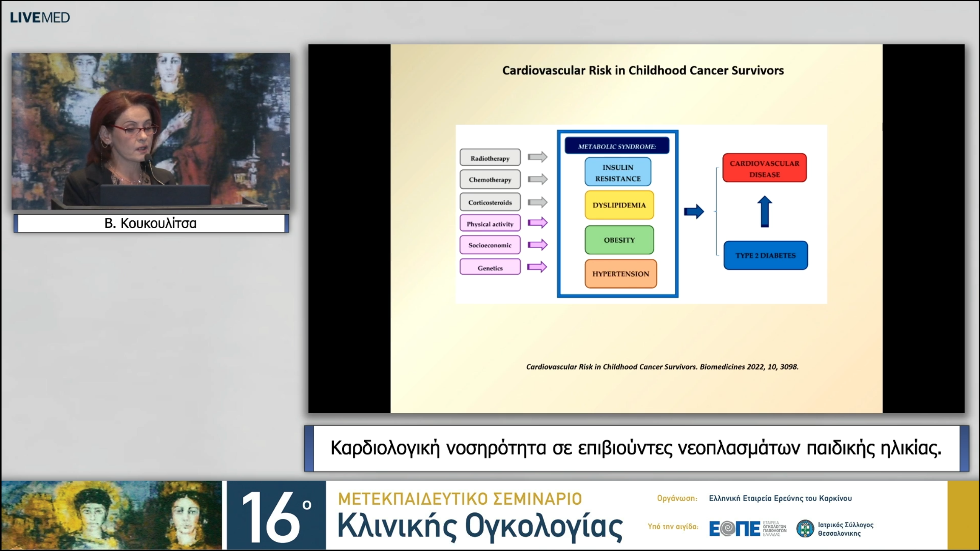Click the gray arrow beside Corticosteroids
980x551 pixels.
(537, 202)
